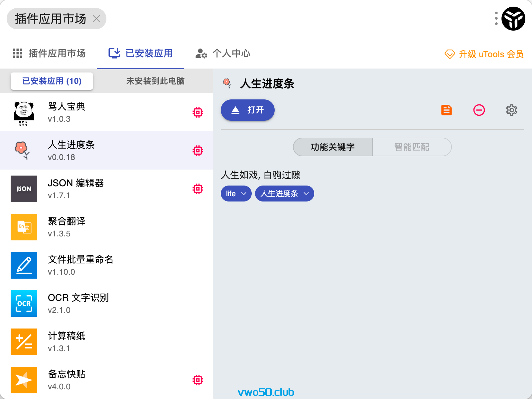The height and width of the screenshot is (399, 532).
Task: Switch to 功能关键字 segment
Action: click(332, 147)
